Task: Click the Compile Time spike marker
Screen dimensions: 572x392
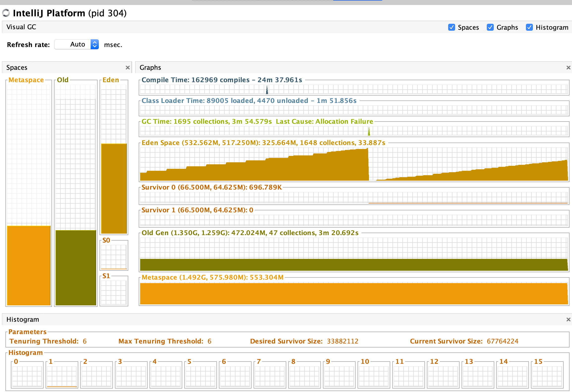Action: click(x=267, y=90)
